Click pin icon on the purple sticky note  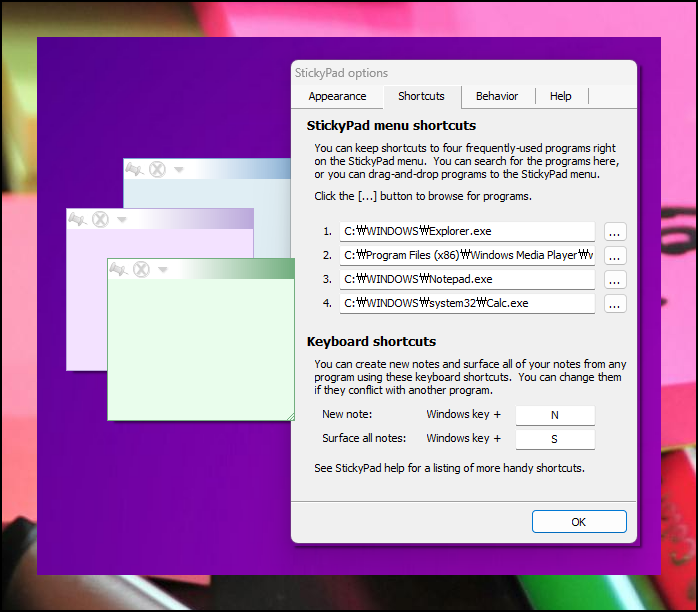(77, 219)
